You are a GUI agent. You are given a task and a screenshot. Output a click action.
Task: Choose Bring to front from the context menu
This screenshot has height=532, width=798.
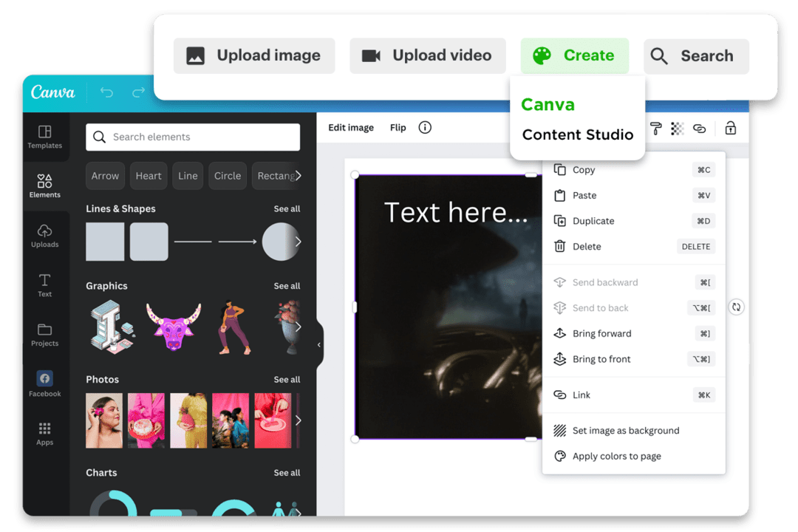click(x=634, y=359)
